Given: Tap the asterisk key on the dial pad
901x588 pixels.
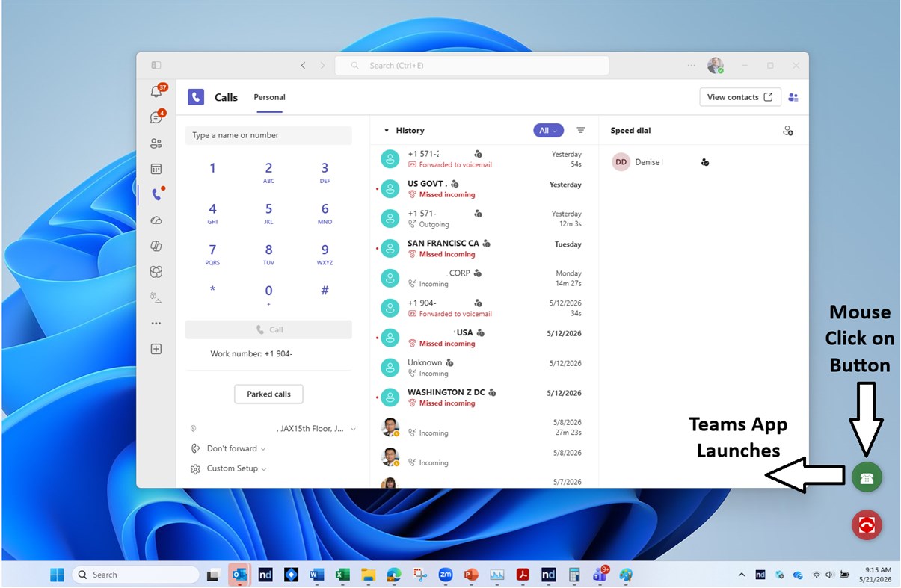Looking at the screenshot, I should pyautogui.click(x=212, y=290).
